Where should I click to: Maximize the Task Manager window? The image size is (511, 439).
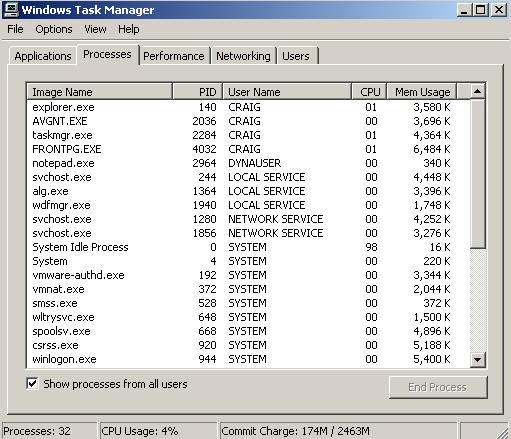(480, 9)
